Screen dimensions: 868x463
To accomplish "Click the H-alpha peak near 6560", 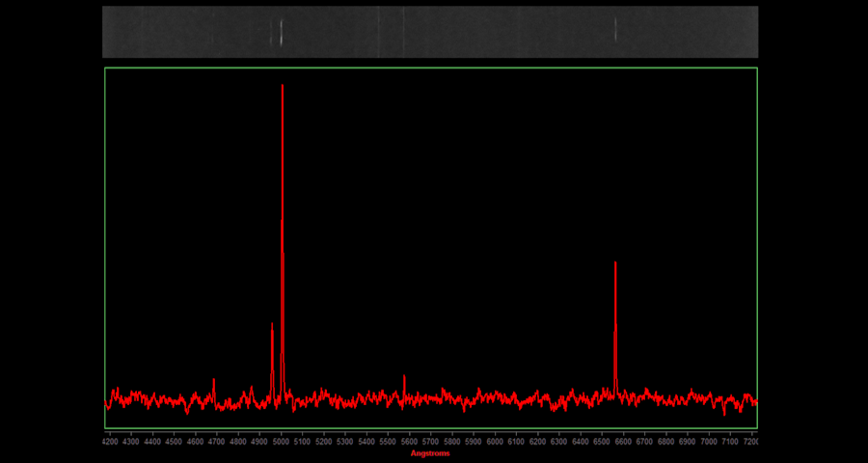I will (615, 263).
